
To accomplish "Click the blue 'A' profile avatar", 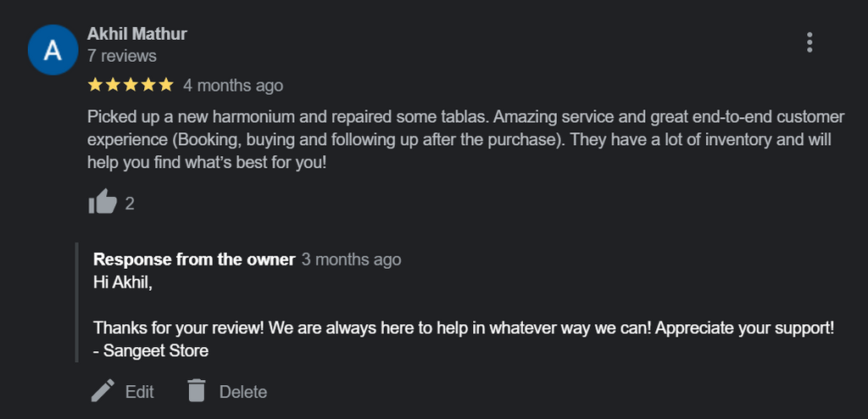I will click(53, 50).
